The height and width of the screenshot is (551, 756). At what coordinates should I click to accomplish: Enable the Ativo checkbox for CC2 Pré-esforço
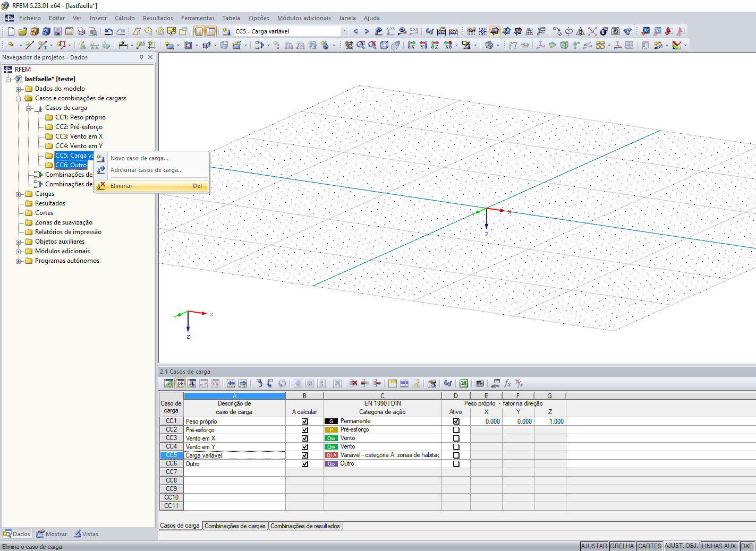coord(456,430)
